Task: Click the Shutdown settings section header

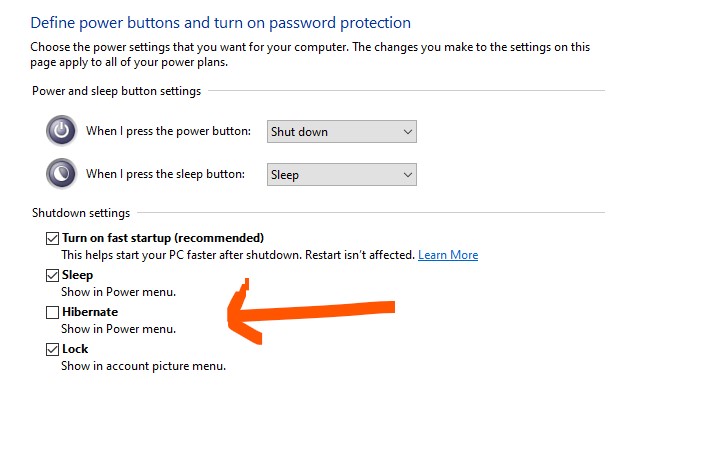Action: click(81, 213)
